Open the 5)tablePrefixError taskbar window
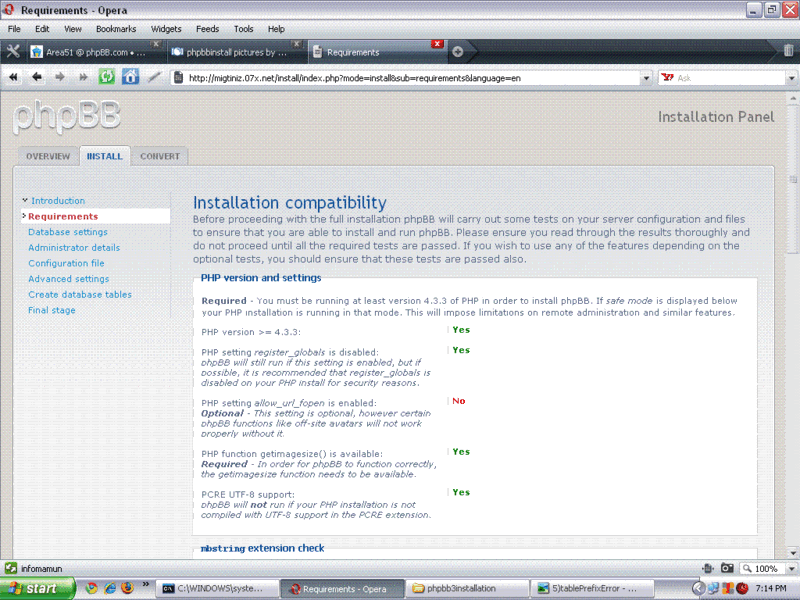 click(592, 588)
